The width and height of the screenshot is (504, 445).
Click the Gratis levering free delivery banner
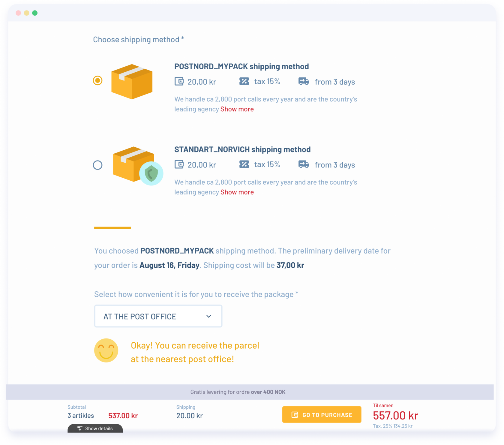pos(250,392)
